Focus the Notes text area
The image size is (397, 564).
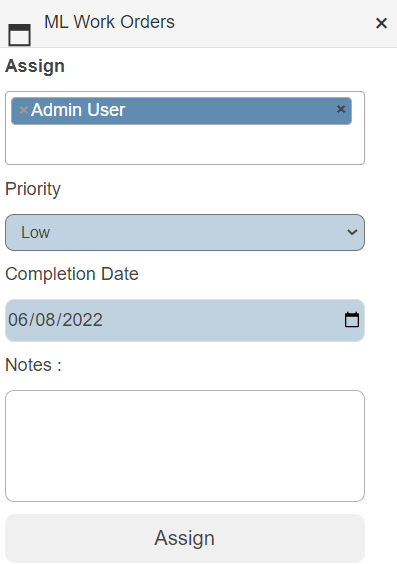pyautogui.click(x=185, y=446)
